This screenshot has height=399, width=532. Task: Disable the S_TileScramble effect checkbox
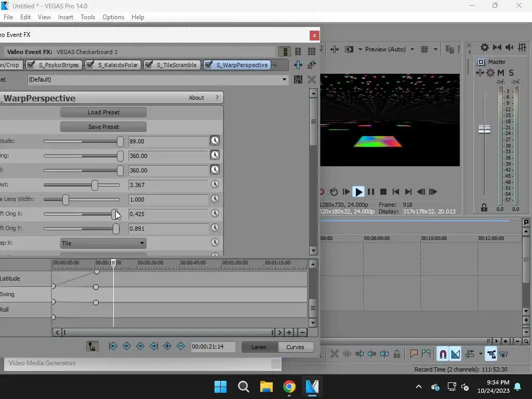[148, 64]
